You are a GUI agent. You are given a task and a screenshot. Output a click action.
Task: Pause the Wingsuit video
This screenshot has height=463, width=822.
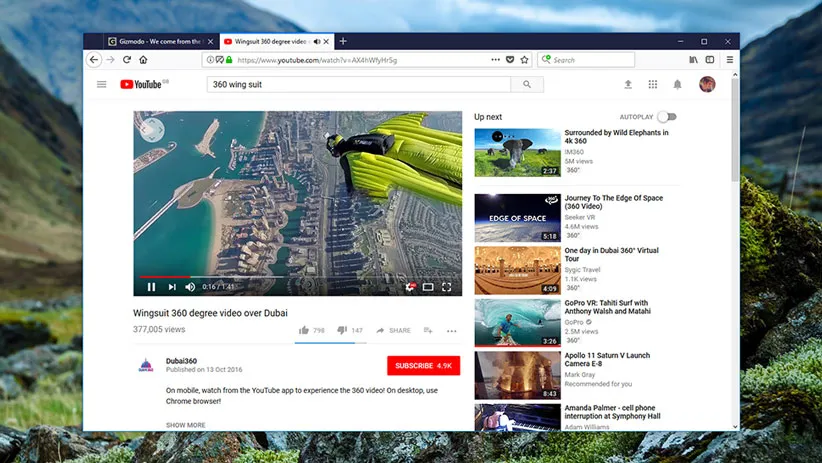pos(152,287)
